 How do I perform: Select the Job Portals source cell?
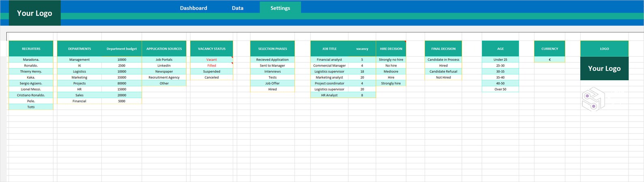click(164, 60)
